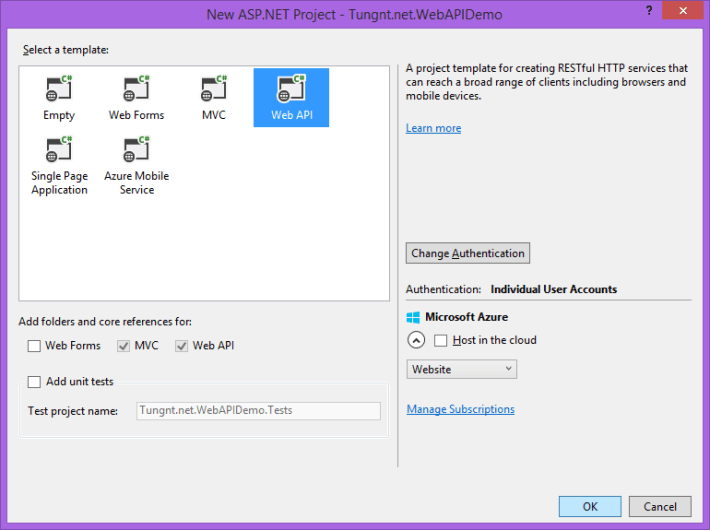Click the Microsoft Azure heading text

466,317
